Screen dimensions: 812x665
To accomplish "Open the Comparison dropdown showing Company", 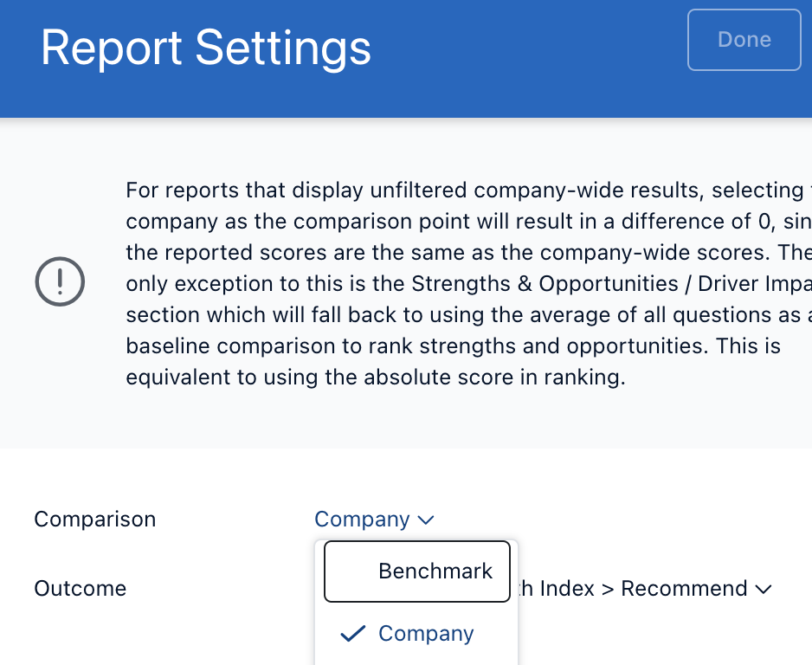I will 374,519.
